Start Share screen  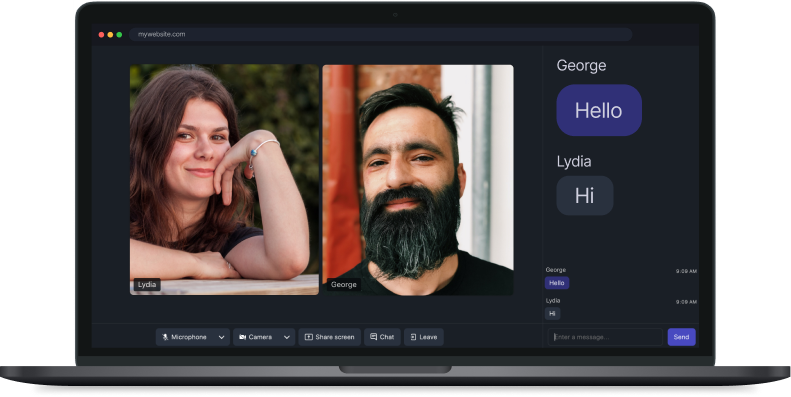click(x=329, y=337)
